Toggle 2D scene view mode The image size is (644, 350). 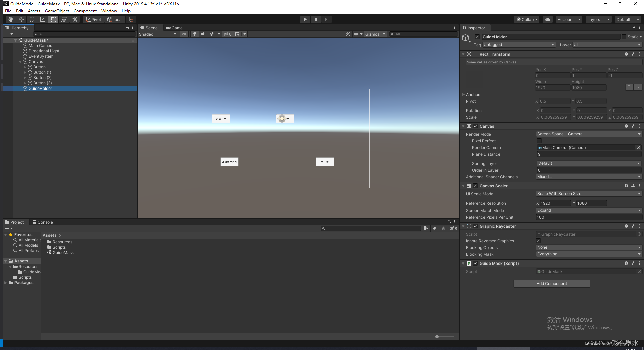click(x=184, y=34)
